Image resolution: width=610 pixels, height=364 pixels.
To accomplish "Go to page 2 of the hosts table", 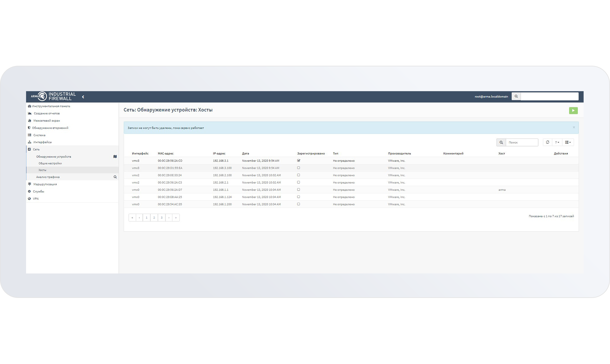I will tap(154, 218).
